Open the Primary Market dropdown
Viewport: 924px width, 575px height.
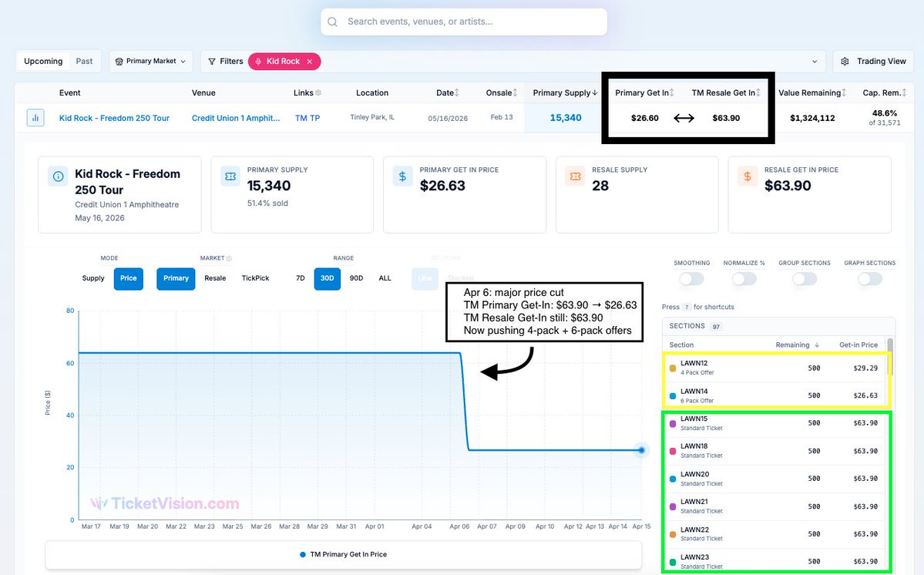[x=151, y=61]
